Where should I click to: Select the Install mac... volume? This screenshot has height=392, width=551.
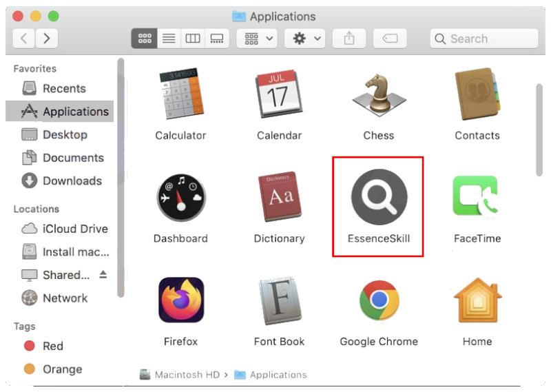(x=59, y=252)
